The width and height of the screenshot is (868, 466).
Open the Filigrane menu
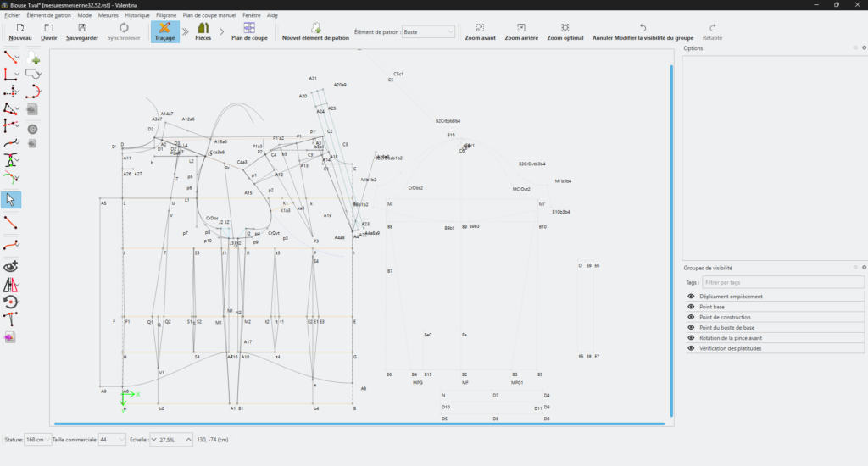click(166, 15)
